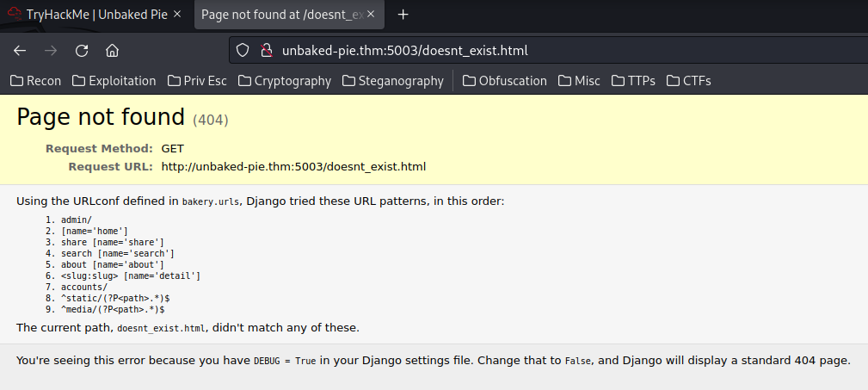
Task: Click the (404) status code text
Action: (211, 120)
